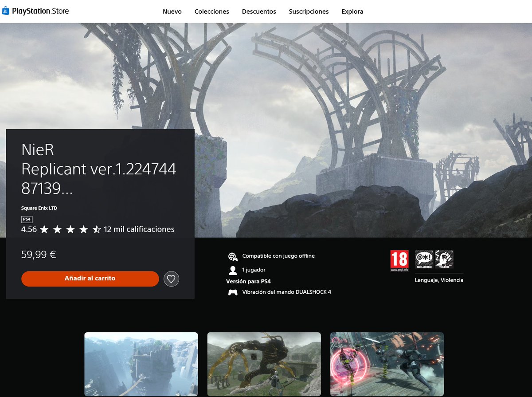Click the NieR Replicant game title
The image size is (532, 397).
pos(99,169)
